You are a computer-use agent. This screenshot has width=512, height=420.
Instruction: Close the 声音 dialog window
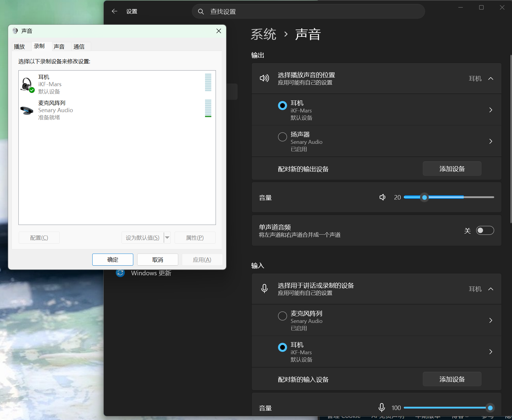click(219, 31)
